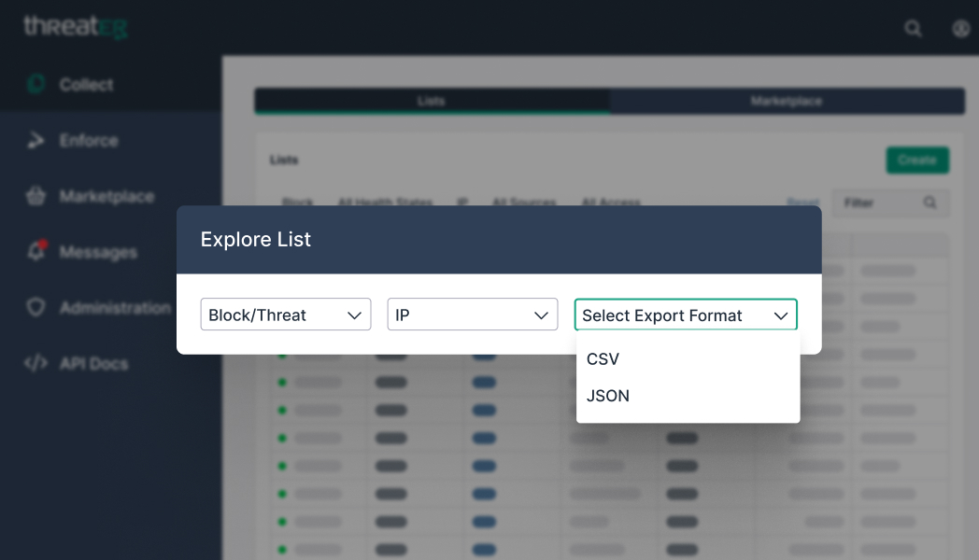Click the Explore List dialog title
The width and height of the screenshot is (979, 560).
pos(255,240)
